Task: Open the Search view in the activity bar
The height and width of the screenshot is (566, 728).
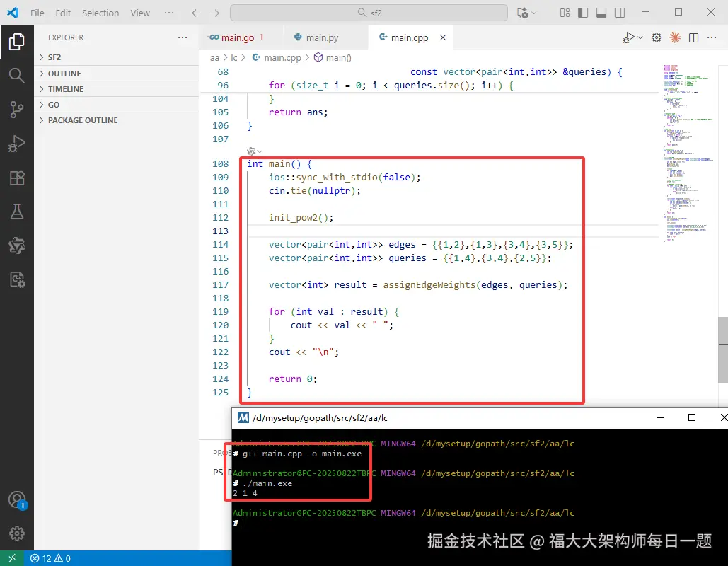Action: coord(17,75)
